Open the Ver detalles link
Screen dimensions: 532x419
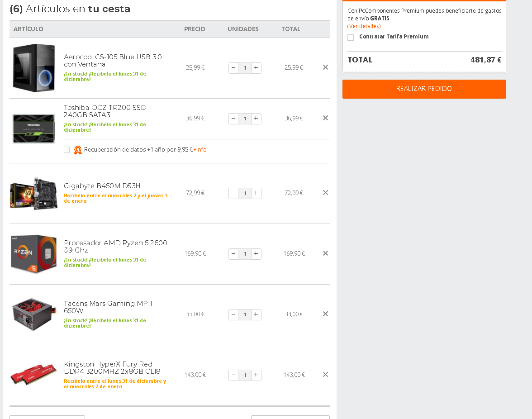coord(364,26)
